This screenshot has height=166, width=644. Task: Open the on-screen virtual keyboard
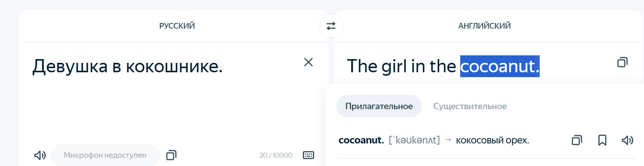click(308, 155)
